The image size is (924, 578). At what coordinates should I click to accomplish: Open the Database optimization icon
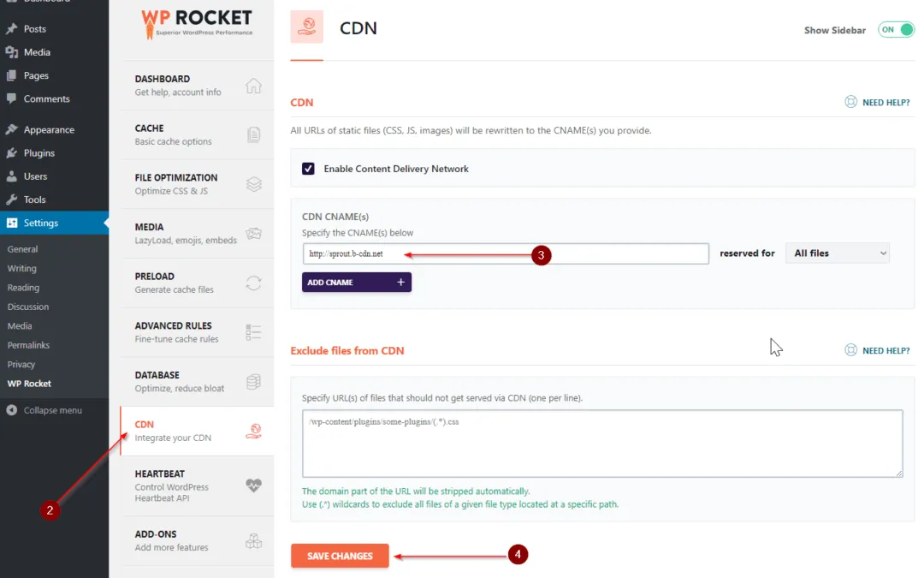tap(254, 382)
